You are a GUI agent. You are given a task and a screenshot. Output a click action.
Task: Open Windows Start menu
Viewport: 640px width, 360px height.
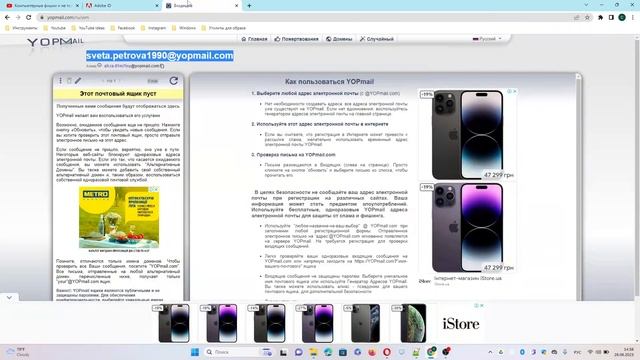(x=195, y=352)
